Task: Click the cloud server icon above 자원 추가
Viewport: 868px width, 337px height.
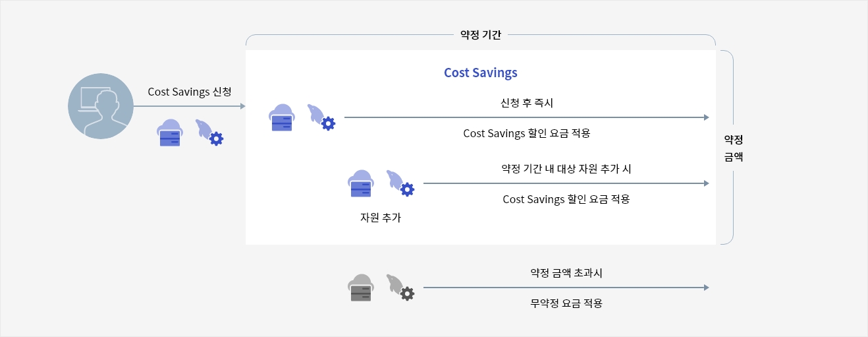Action: pyautogui.click(x=360, y=184)
